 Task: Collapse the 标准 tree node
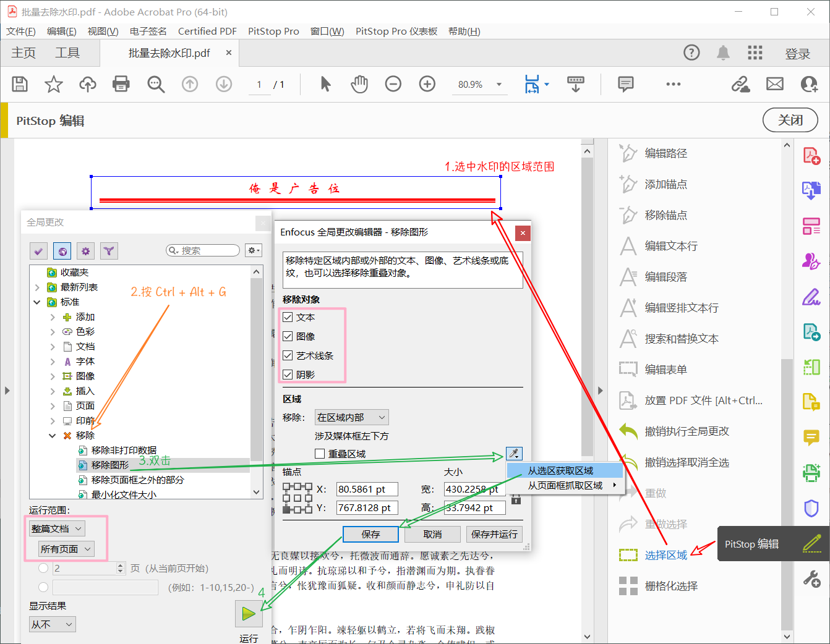coord(37,302)
